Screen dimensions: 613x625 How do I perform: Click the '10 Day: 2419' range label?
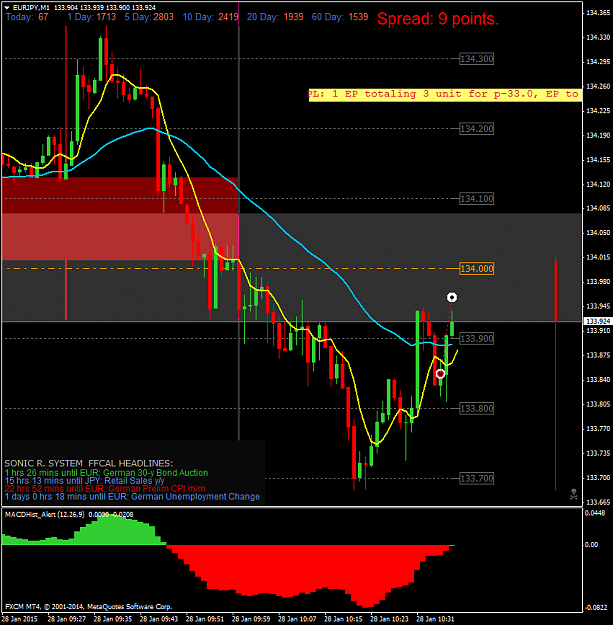click(x=210, y=17)
